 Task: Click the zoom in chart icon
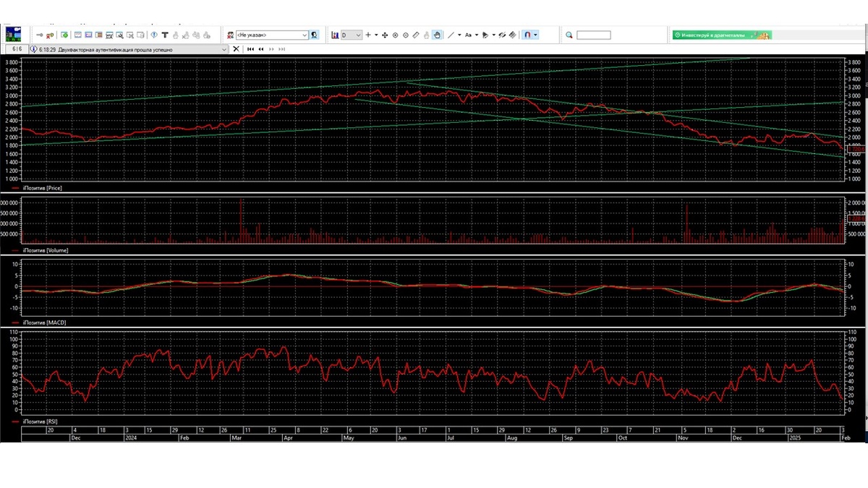(395, 35)
